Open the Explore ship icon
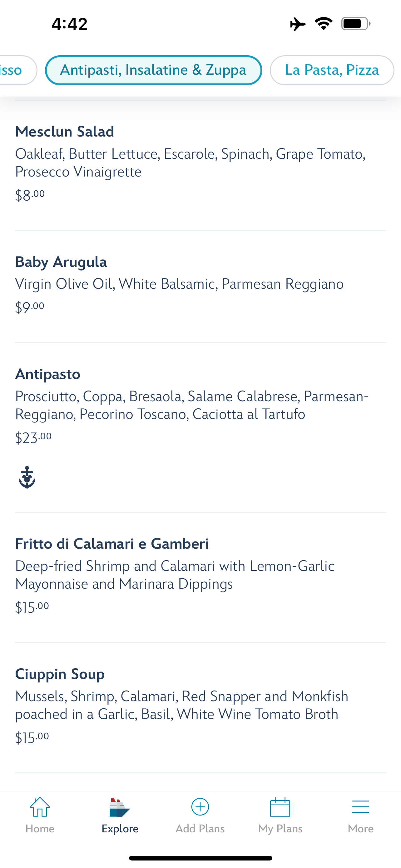 (120, 807)
